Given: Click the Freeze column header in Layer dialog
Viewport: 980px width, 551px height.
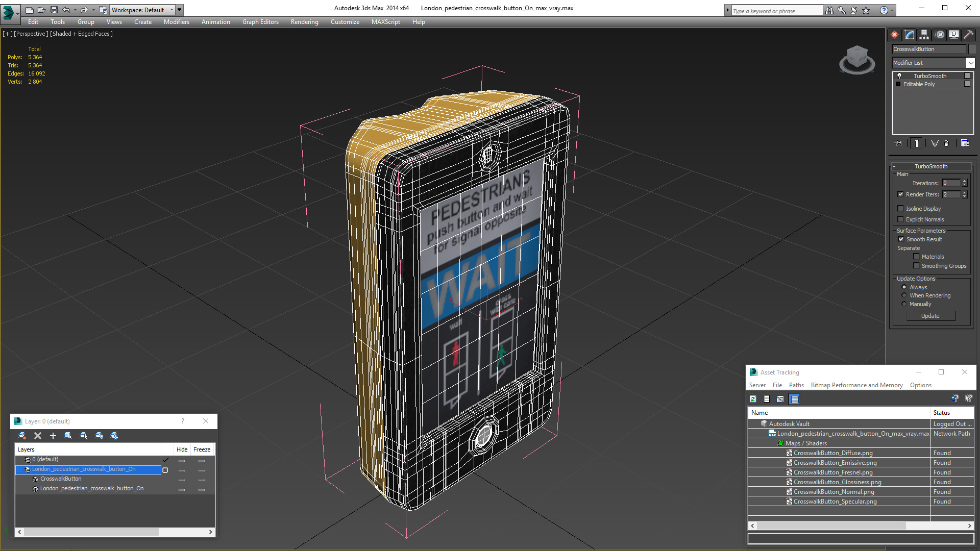Looking at the screenshot, I should 202,449.
